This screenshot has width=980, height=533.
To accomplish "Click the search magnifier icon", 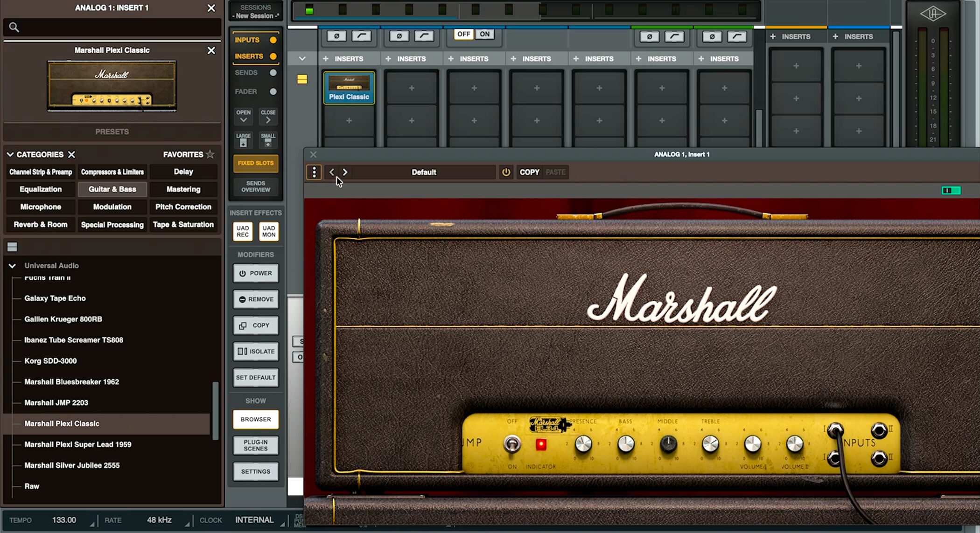I will [x=14, y=28].
